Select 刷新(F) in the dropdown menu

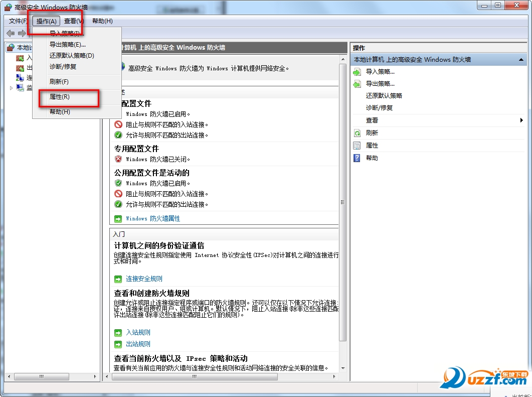[59, 81]
